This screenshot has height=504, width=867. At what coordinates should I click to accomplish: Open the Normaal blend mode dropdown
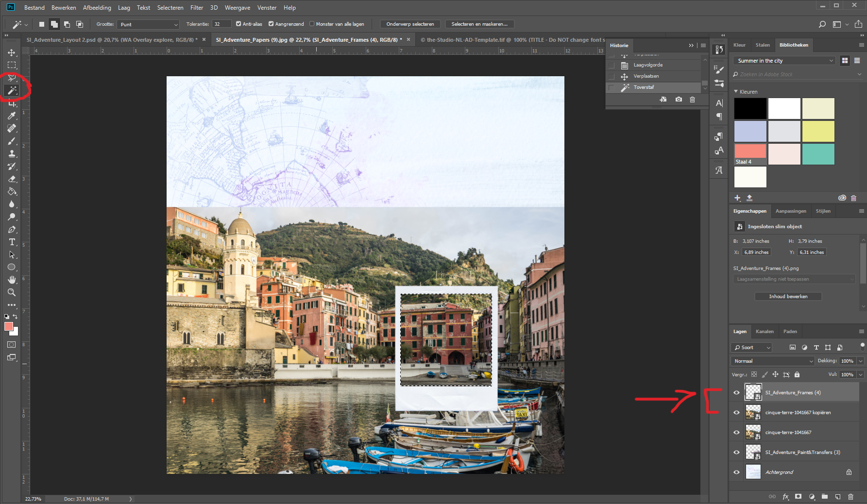pos(772,361)
